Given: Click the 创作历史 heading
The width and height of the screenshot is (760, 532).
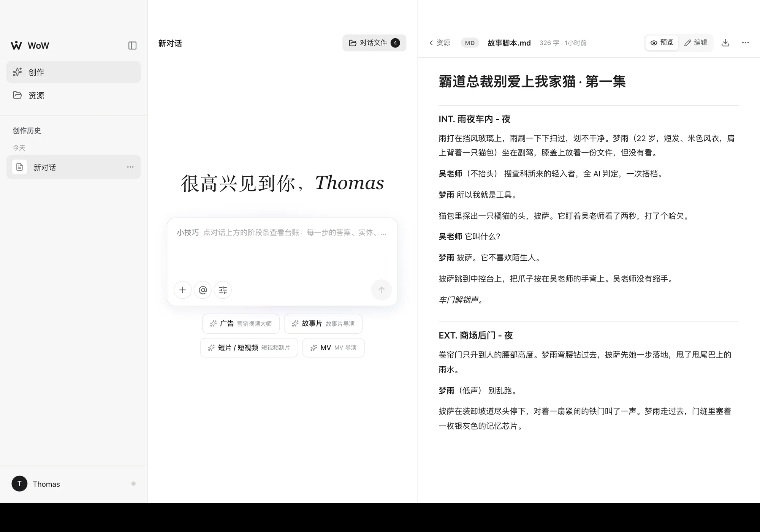Looking at the screenshot, I should pyautogui.click(x=27, y=131).
